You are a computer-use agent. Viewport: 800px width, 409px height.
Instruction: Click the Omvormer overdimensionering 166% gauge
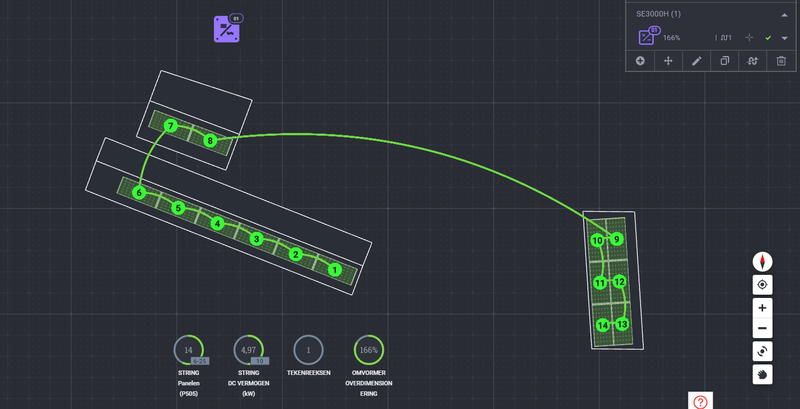[x=368, y=350]
